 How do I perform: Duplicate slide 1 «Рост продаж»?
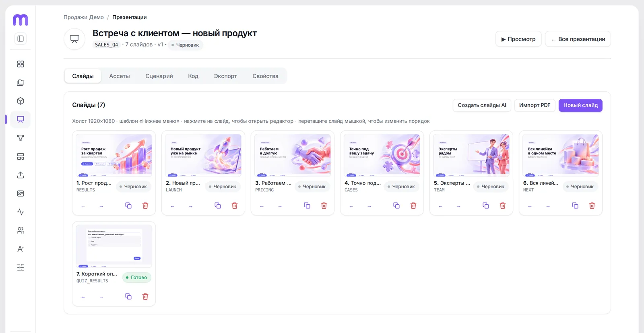[x=128, y=206]
